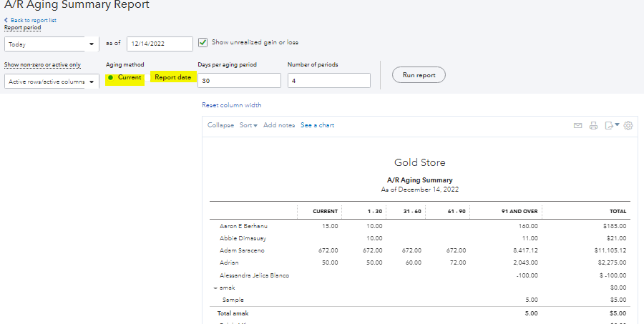
Task: Click Collapse in report toolbar
Action: pyautogui.click(x=220, y=126)
